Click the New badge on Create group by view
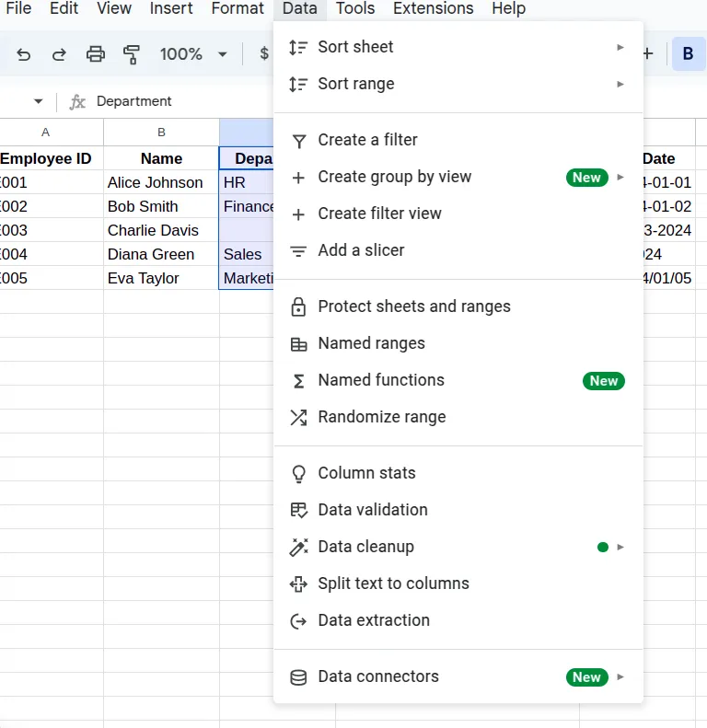707x728 pixels. coord(587,178)
